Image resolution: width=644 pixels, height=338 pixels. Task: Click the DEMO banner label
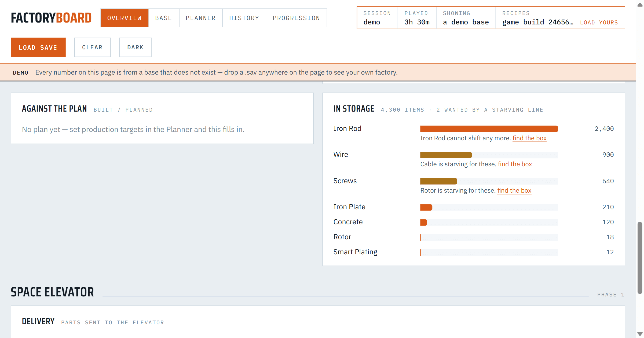[21, 73]
